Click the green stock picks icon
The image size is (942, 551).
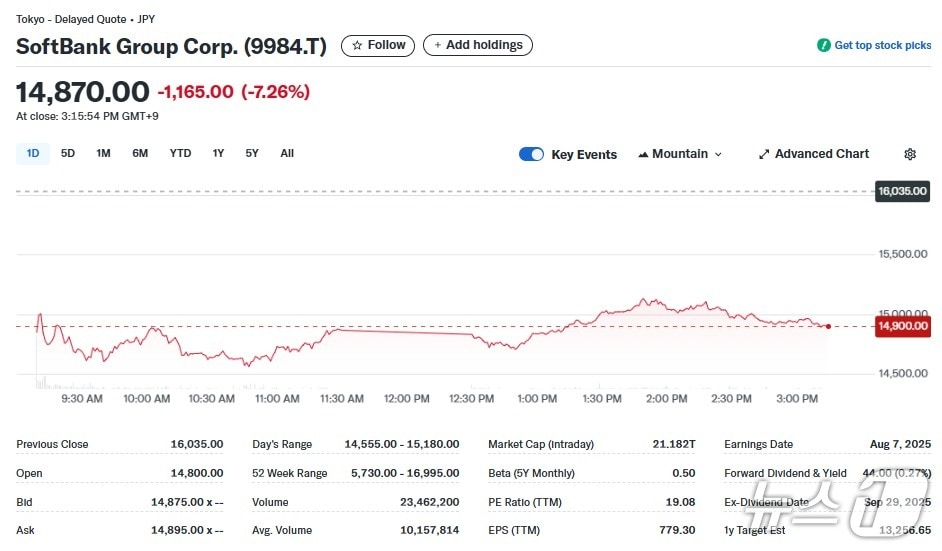(824, 45)
